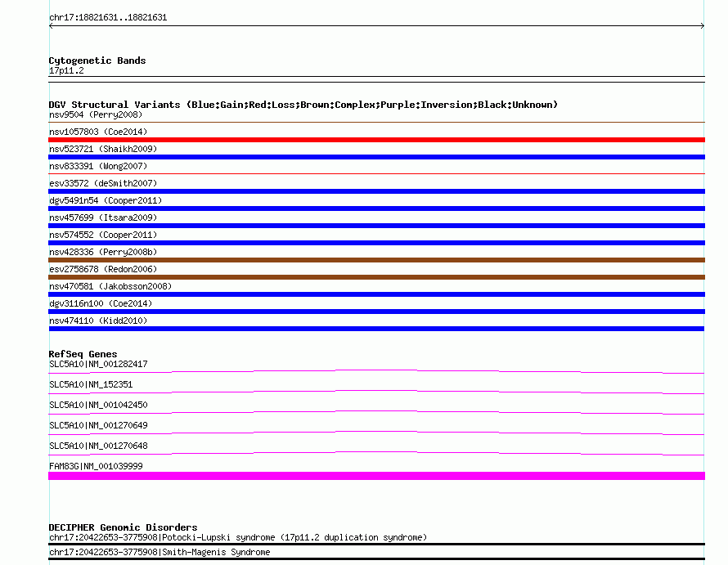The image size is (728, 565).
Task: Click the blue bar under esv33572
Action: pos(376,191)
